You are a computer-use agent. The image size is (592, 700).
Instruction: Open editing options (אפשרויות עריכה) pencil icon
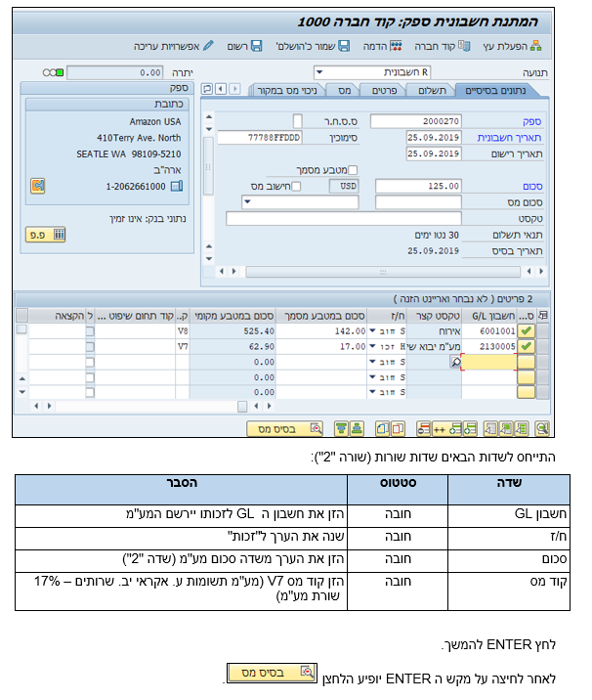click(x=208, y=46)
